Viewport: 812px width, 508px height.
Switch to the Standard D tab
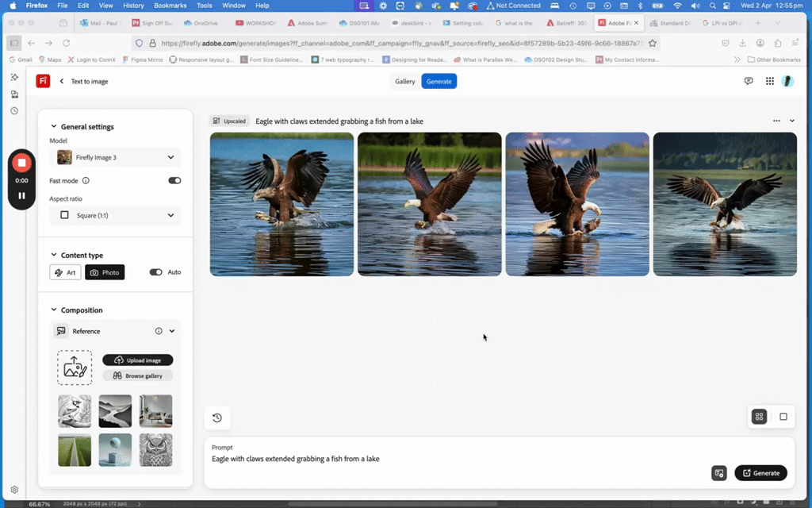pos(670,23)
